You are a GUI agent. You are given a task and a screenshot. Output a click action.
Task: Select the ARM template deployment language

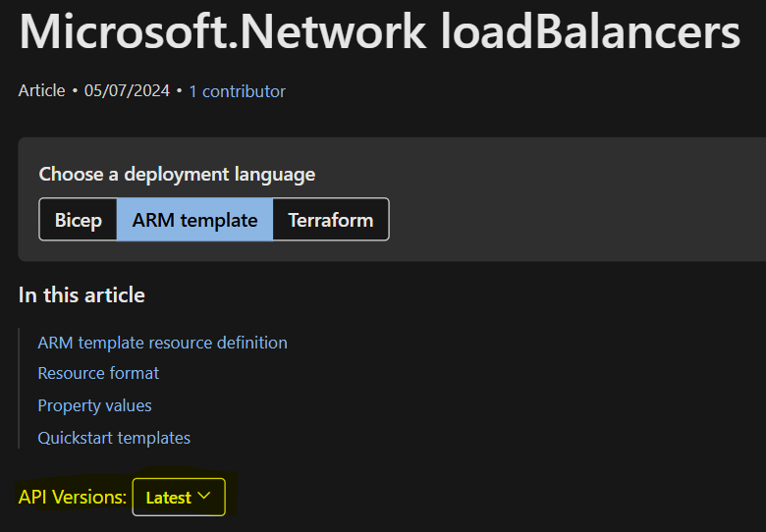point(194,220)
